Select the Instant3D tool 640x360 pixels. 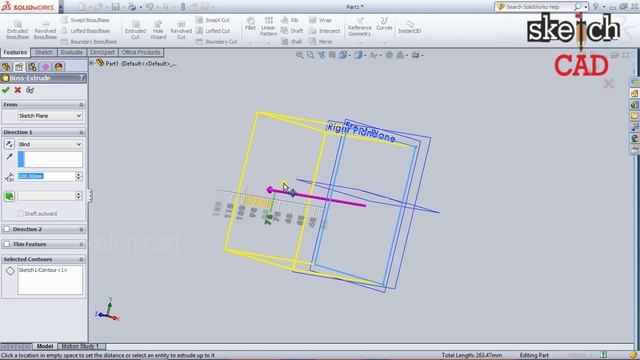pos(409,27)
